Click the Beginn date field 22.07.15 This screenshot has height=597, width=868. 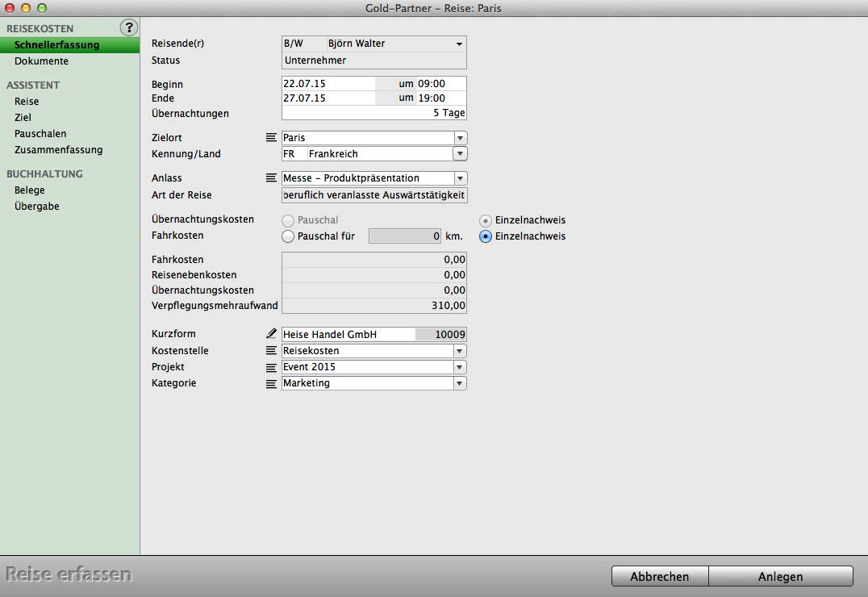pyautogui.click(x=328, y=83)
